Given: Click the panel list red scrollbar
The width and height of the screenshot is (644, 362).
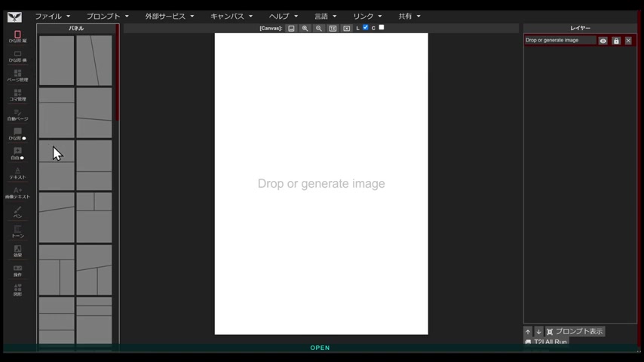Looking at the screenshot, I should pos(118,74).
